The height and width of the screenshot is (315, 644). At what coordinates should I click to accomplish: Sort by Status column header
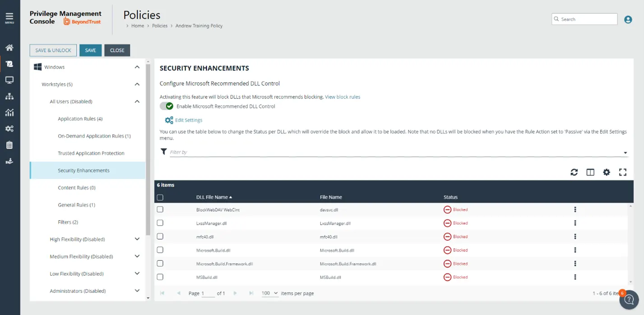450,197
